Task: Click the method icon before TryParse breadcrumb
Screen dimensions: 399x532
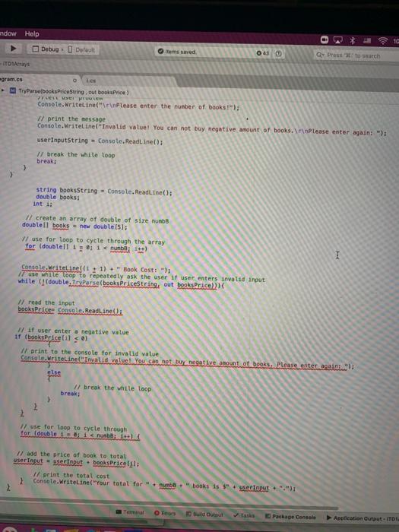Action: [13, 90]
